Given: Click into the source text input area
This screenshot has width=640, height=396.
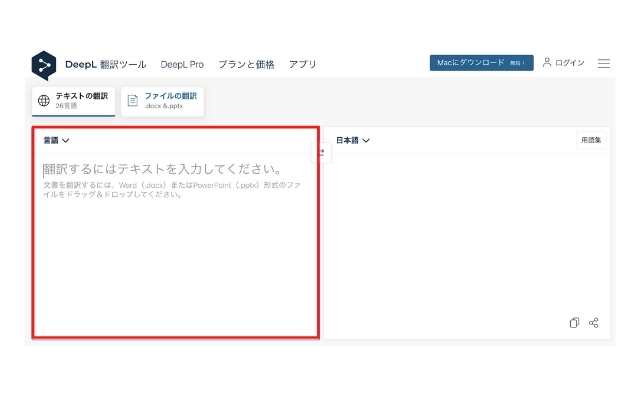Looking at the screenshot, I should (176, 245).
